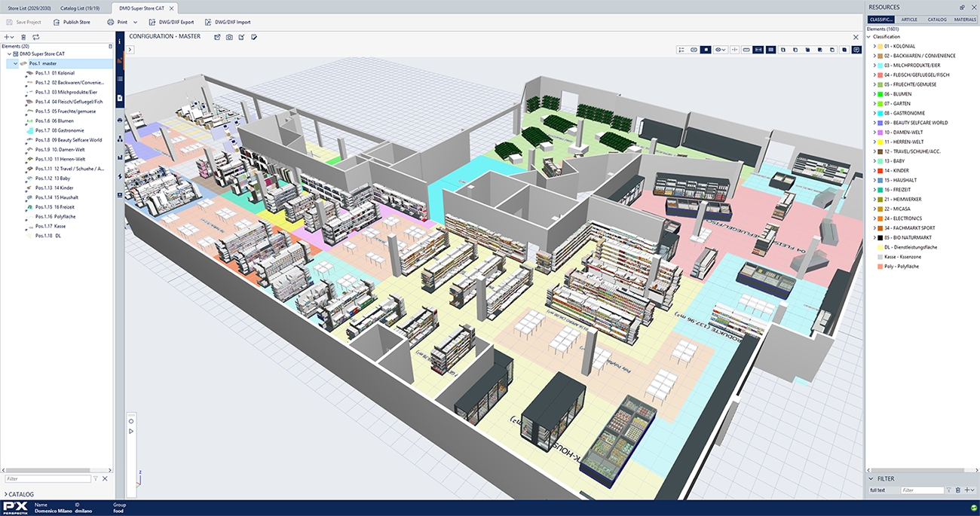This screenshot has width=980, height=516.
Task: Open the Print dropdown arrow
Action: [x=135, y=23]
